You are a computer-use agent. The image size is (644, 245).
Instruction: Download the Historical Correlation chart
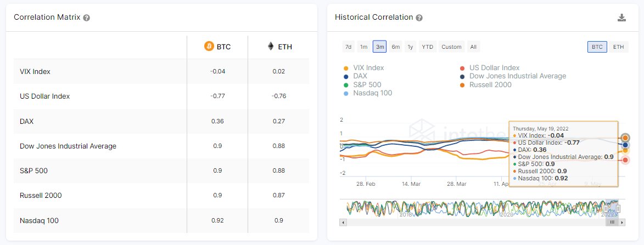coord(622,18)
